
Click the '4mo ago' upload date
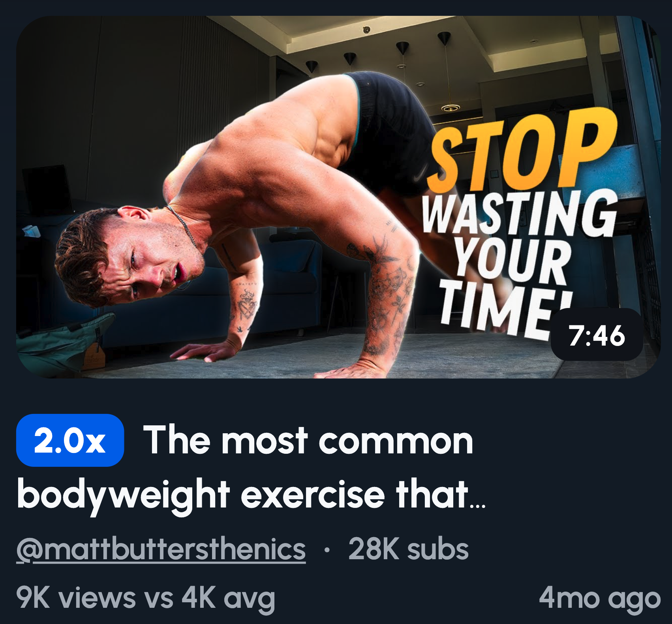[599, 598]
